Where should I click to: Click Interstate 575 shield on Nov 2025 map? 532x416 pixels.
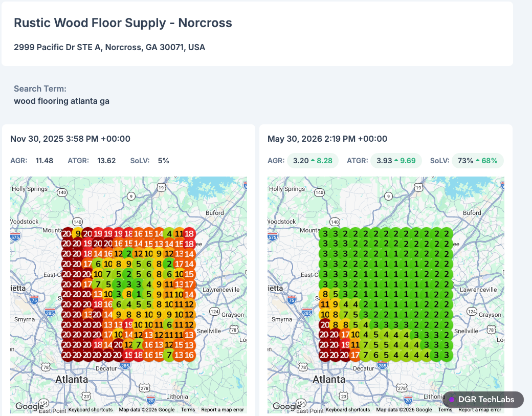click(x=15, y=237)
